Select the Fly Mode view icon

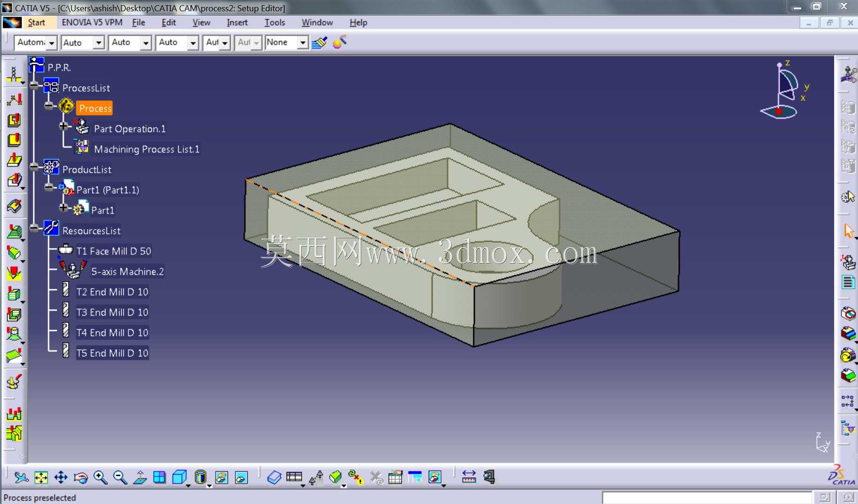pos(21,477)
